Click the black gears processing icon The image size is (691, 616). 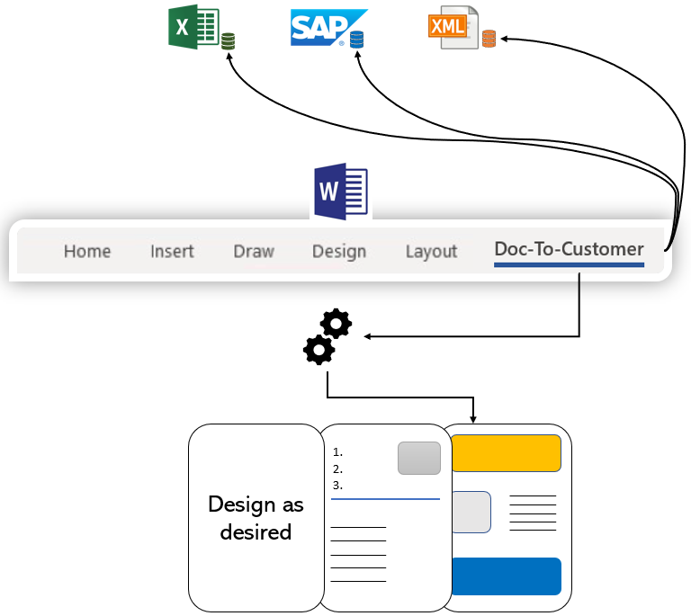pyautogui.click(x=328, y=336)
